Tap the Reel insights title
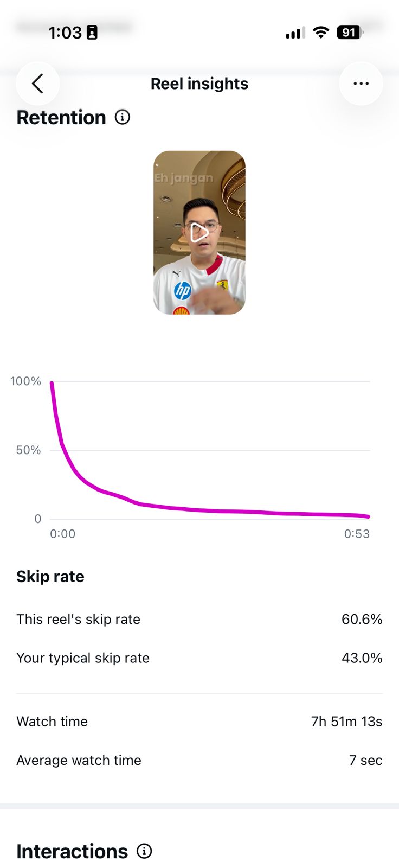Screen dimensions: 399x868 pos(200,84)
